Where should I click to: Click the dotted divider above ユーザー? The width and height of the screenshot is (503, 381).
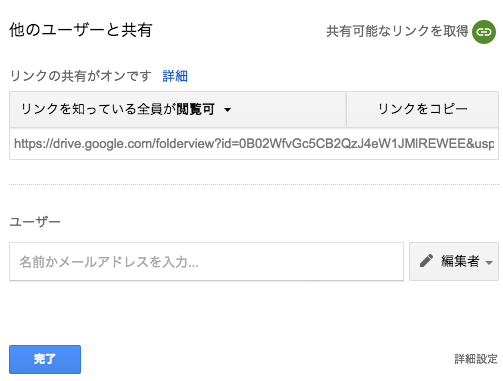point(254,184)
